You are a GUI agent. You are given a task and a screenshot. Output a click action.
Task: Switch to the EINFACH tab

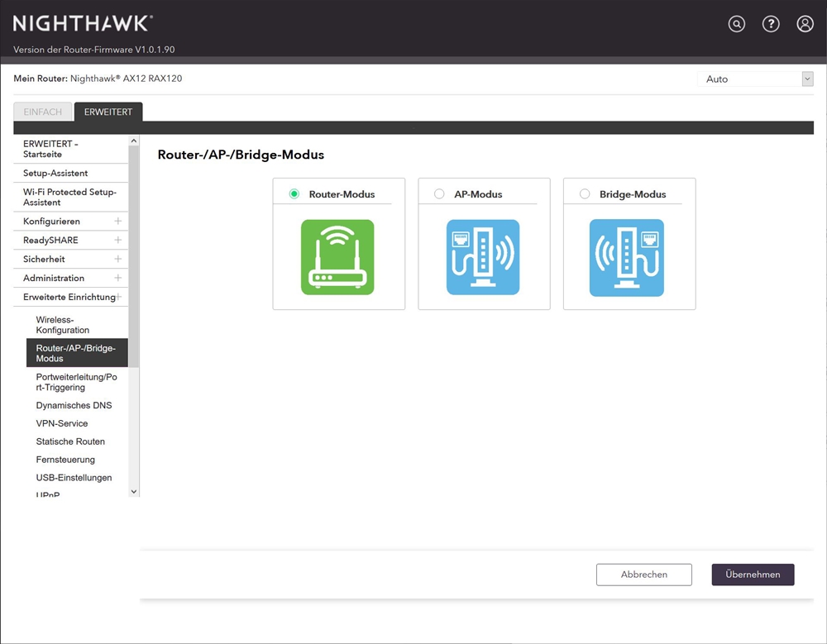(42, 112)
